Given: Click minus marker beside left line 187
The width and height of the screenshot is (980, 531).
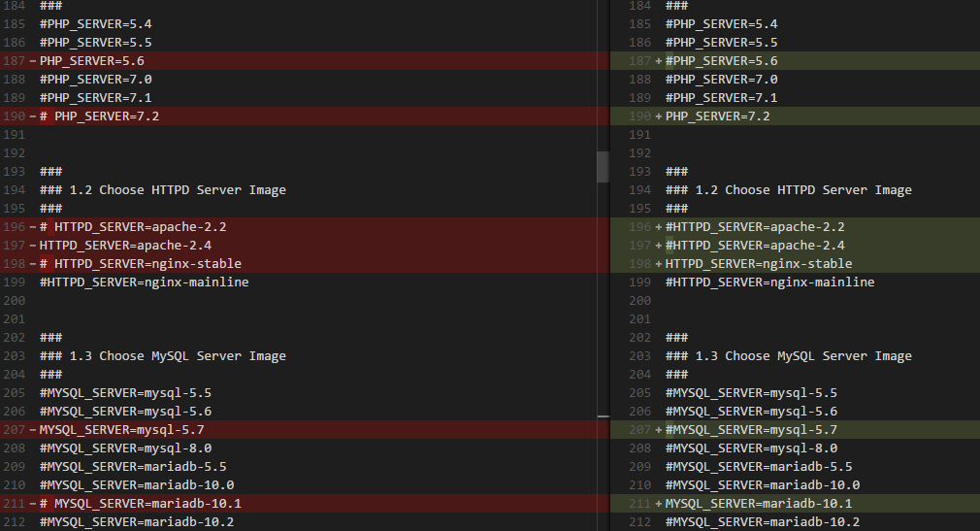Looking at the screenshot, I should 32,60.
